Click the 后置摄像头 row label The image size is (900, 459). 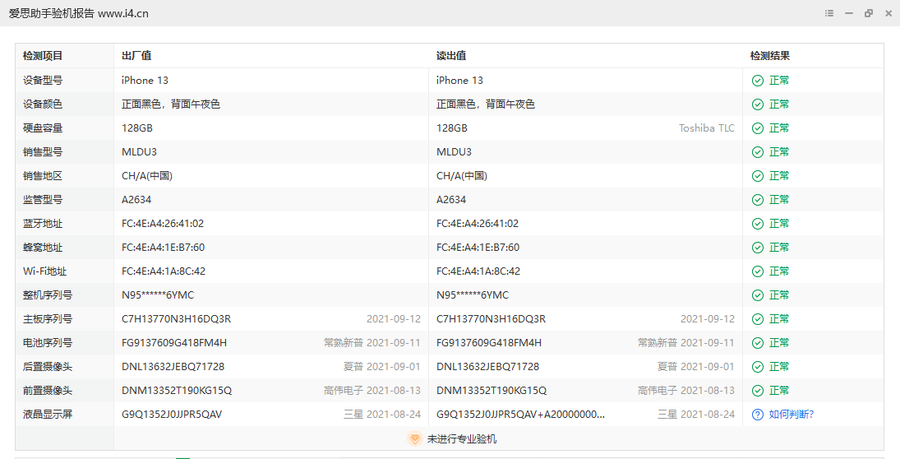click(x=48, y=367)
